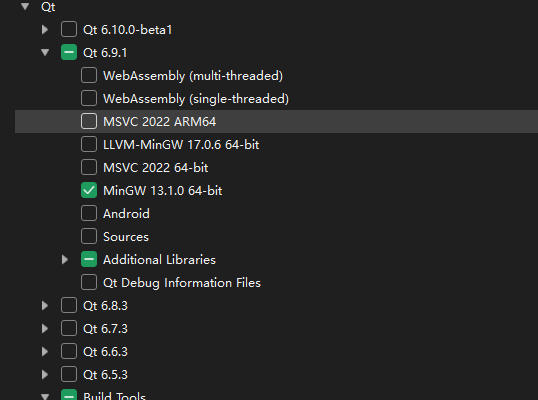The width and height of the screenshot is (538, 400).
Task: Select the 'Qt 6.8.3' label
Action: pos(105,306)
